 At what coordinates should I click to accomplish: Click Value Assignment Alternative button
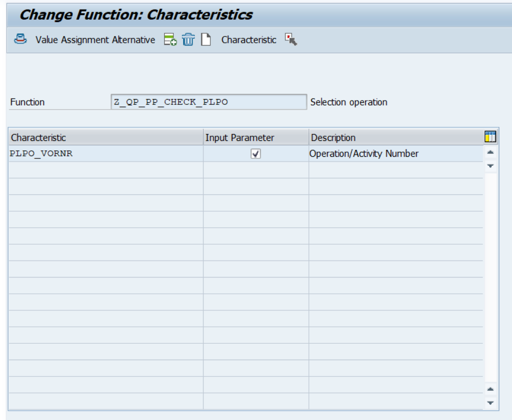(x=95, y=40)
